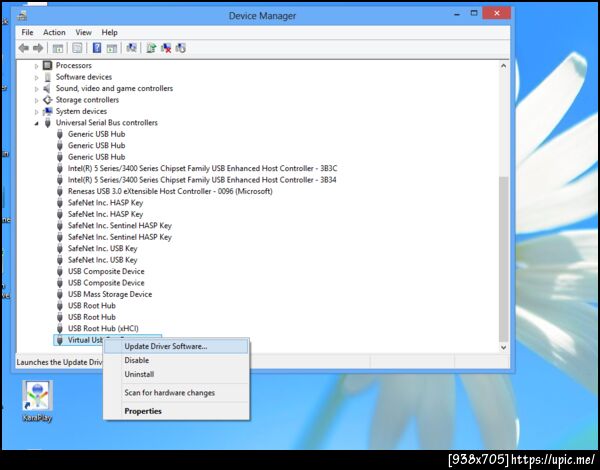Click the USB plug icon beside Renesas USB 3.0 controller

(x=60, y=191)
